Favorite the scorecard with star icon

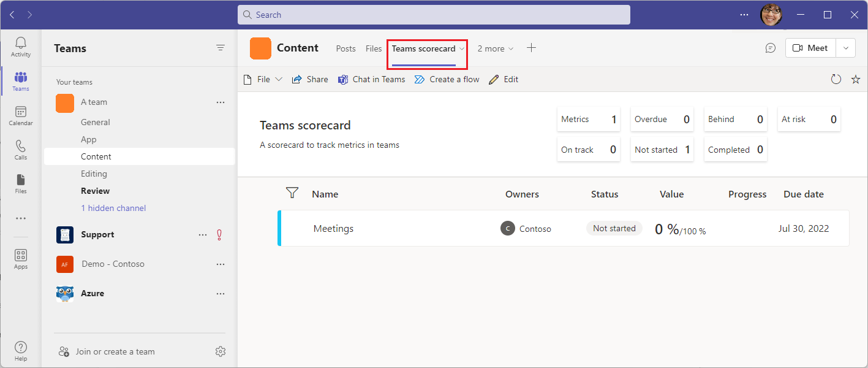coord(856,79)
